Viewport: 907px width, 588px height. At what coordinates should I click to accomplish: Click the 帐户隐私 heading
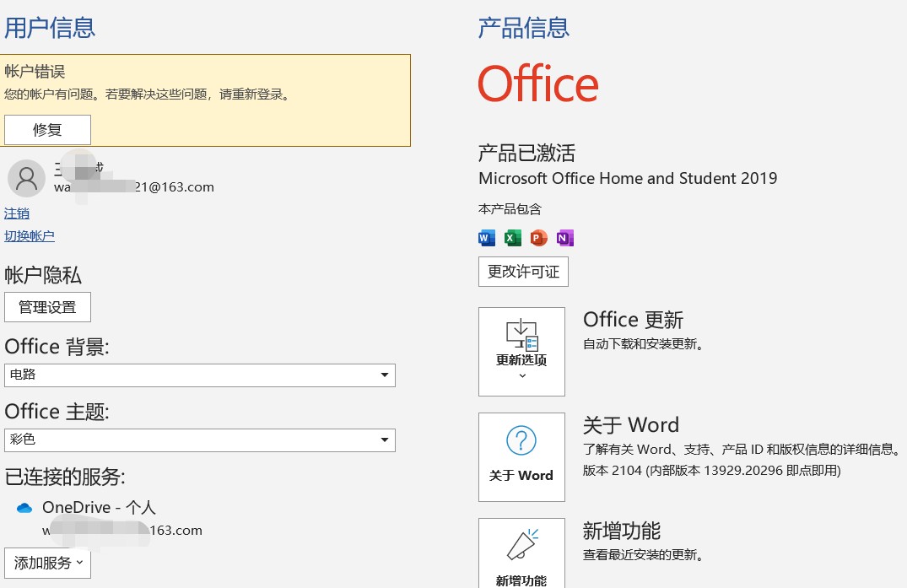pos(43,275)
